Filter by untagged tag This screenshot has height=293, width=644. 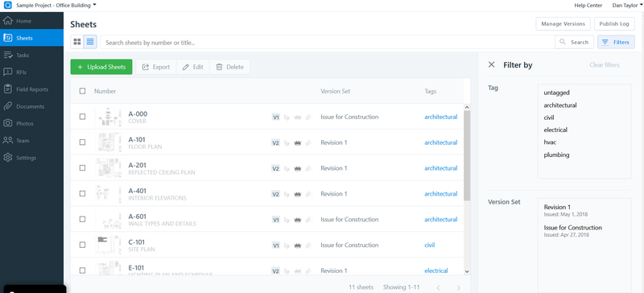point(556,93)
